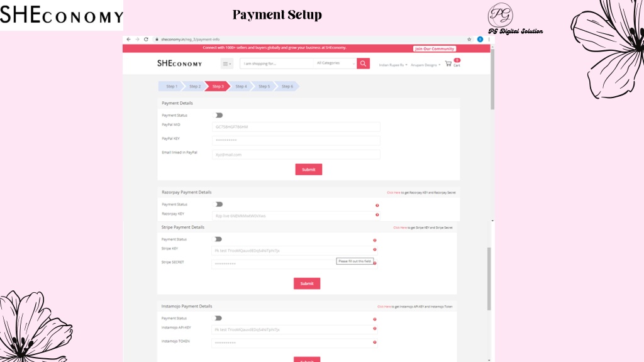Click here link for Instamojo API-KEY

coord(384,307)
